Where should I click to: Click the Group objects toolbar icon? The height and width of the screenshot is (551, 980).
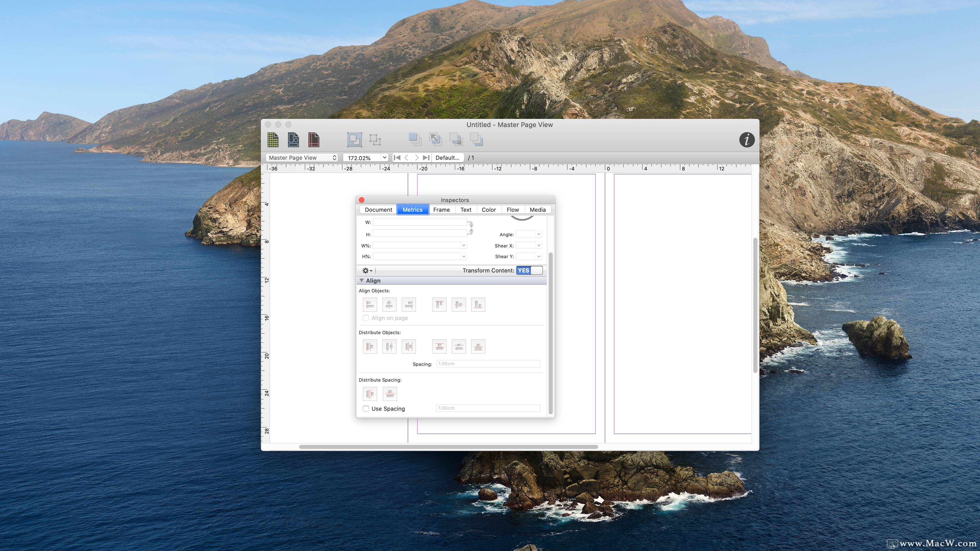coord(354,140)
